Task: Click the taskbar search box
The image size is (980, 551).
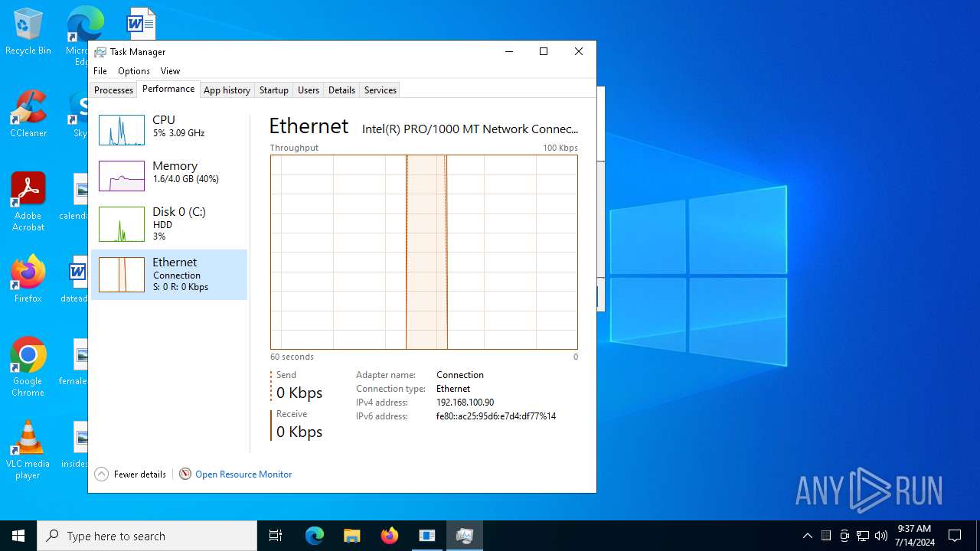Action: pyautogui.click(x=147, y=536)
